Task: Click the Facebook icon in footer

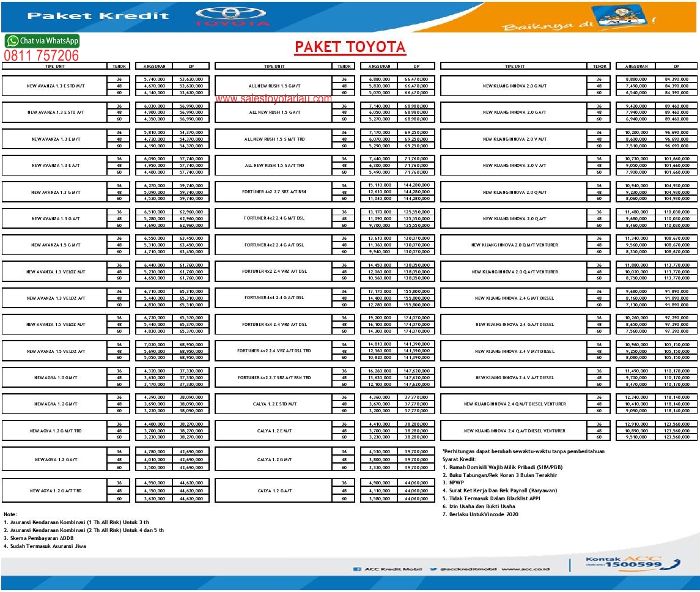Action: 357,569
